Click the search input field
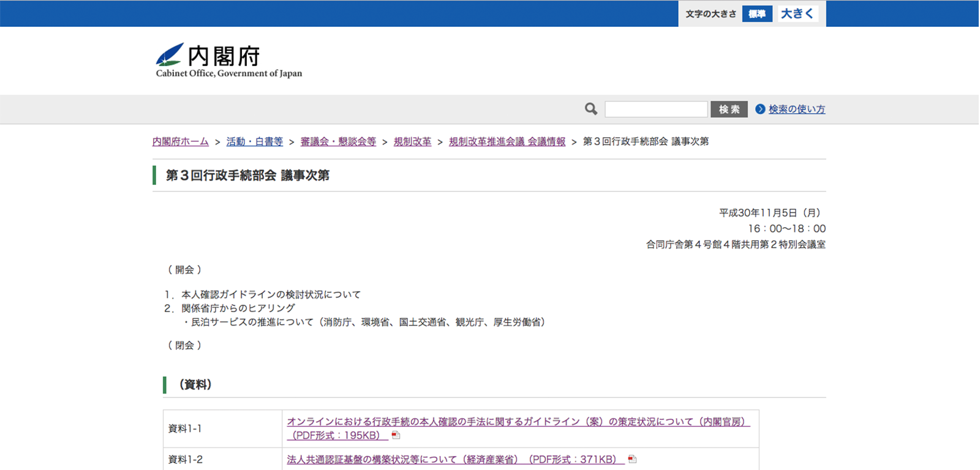This screenshot has width=980, height=470. click(656, 109)
